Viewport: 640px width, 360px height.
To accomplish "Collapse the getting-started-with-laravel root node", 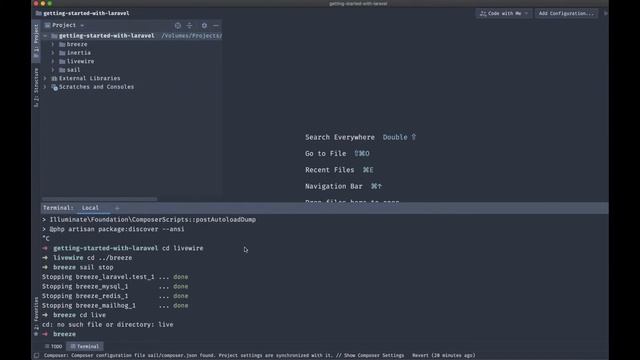I will pos(45,36).
